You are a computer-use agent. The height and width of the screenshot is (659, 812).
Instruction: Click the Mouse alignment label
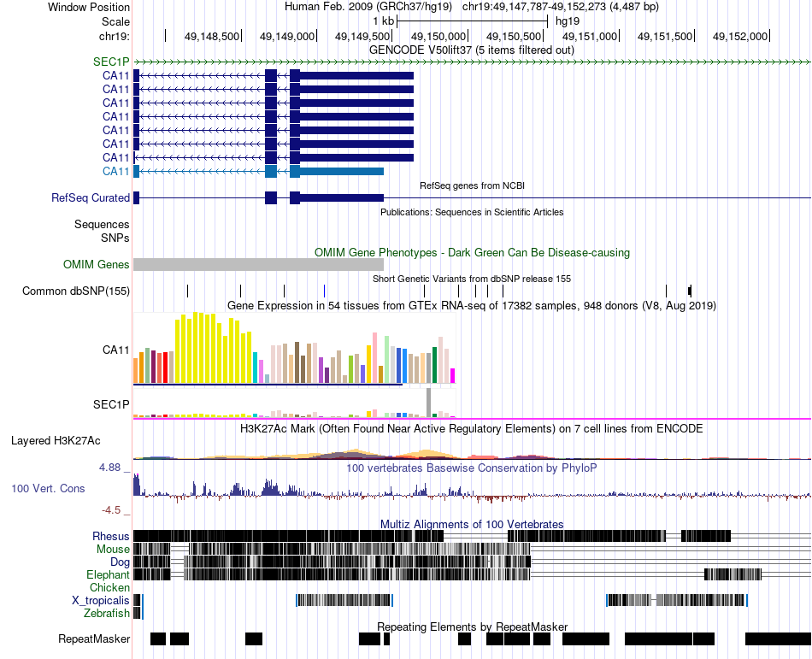[113, 550]
